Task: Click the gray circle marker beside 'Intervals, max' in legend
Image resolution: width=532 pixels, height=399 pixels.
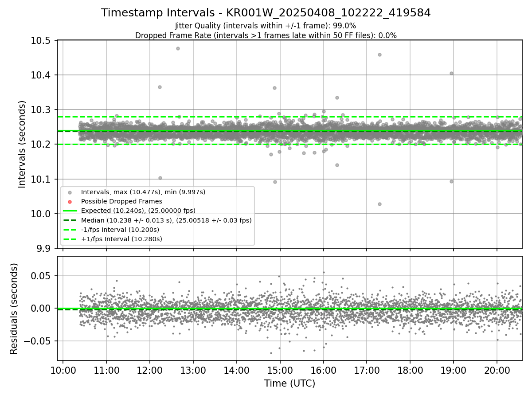Action: point(70,192)
